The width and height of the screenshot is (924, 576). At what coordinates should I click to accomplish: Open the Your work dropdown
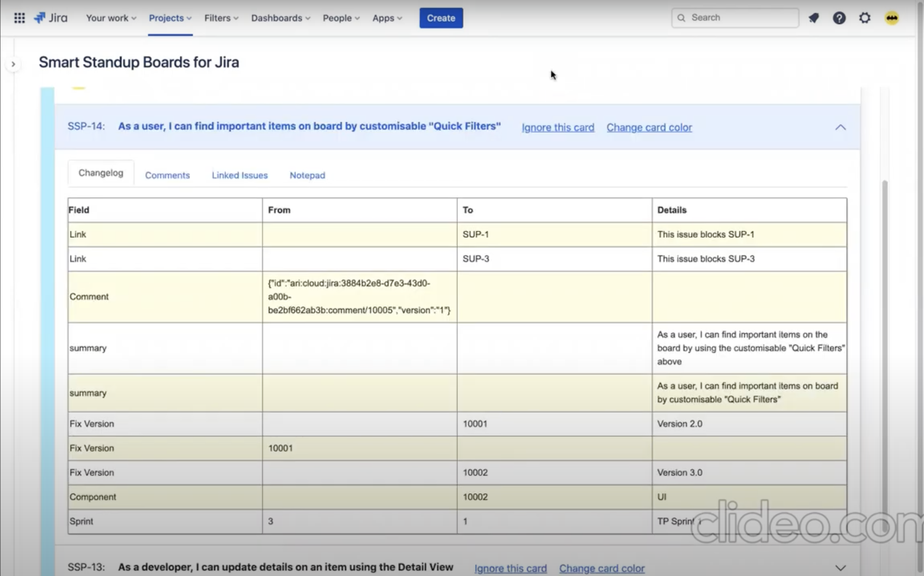(111, 18)
